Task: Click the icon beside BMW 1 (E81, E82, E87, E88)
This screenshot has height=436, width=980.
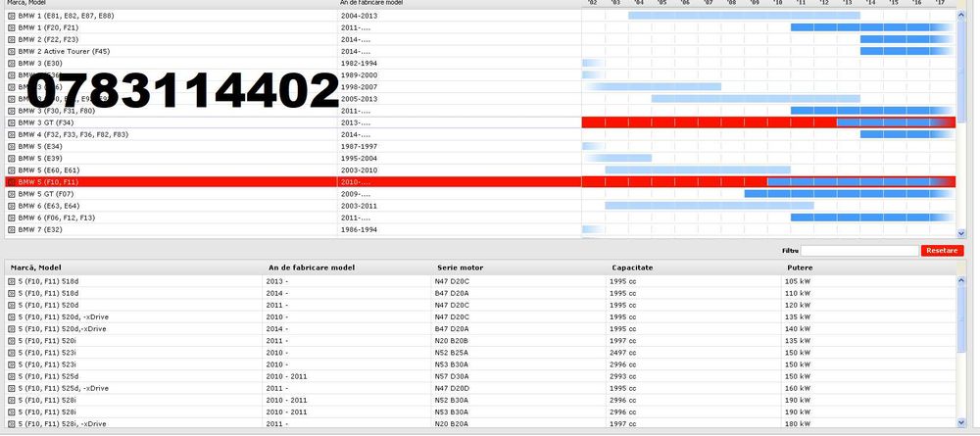Action: [x=11, y=16]
